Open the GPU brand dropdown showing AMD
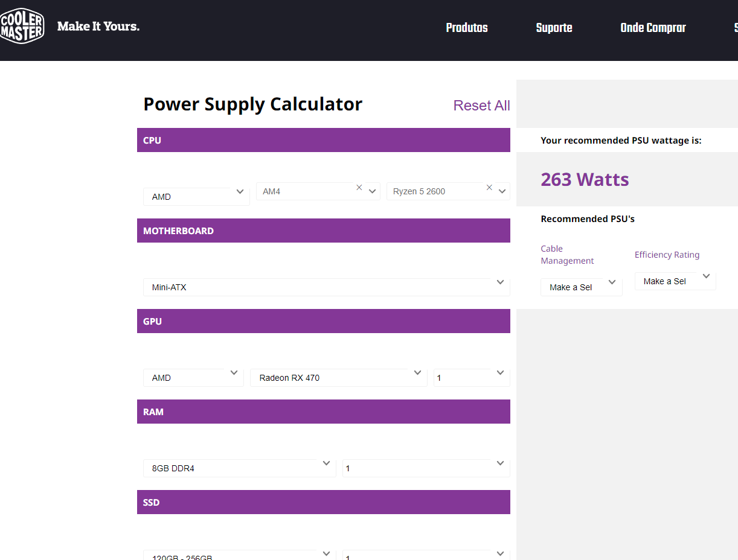 click(194, 378)
